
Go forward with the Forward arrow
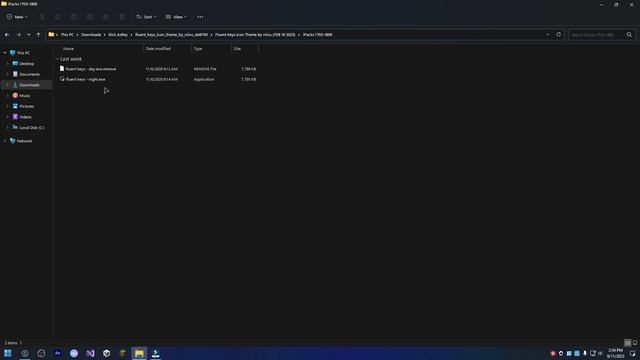coord(18,35)
